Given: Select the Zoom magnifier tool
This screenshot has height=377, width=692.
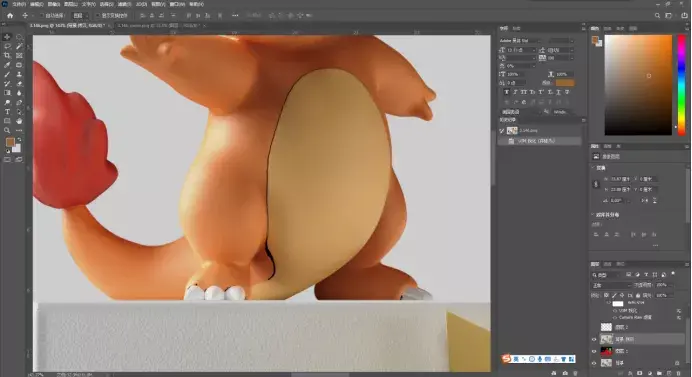Looking at the screenshot, I should coord(7,131).
